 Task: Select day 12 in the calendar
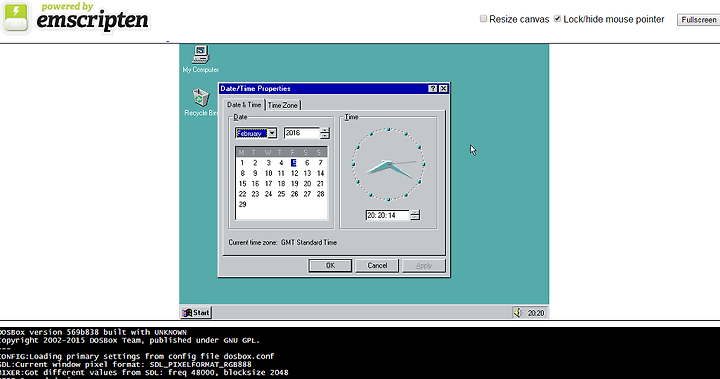[x=294, y=173]
